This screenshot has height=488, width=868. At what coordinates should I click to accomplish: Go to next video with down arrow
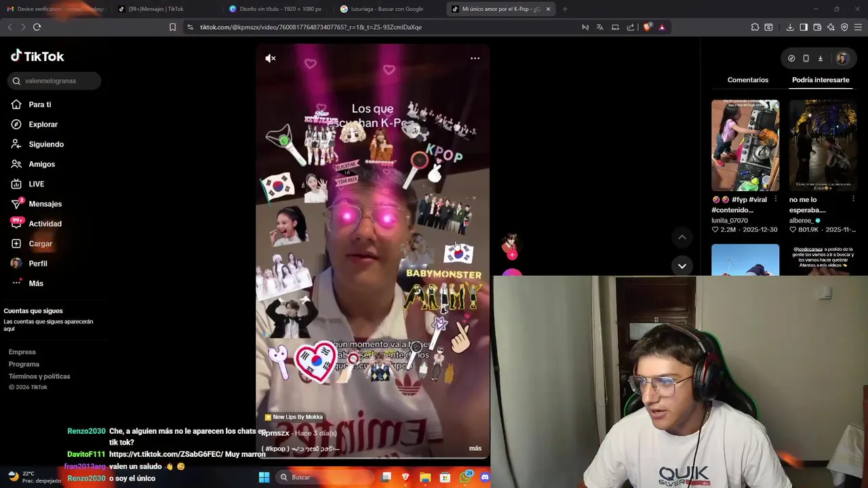[x=682, y=266]
